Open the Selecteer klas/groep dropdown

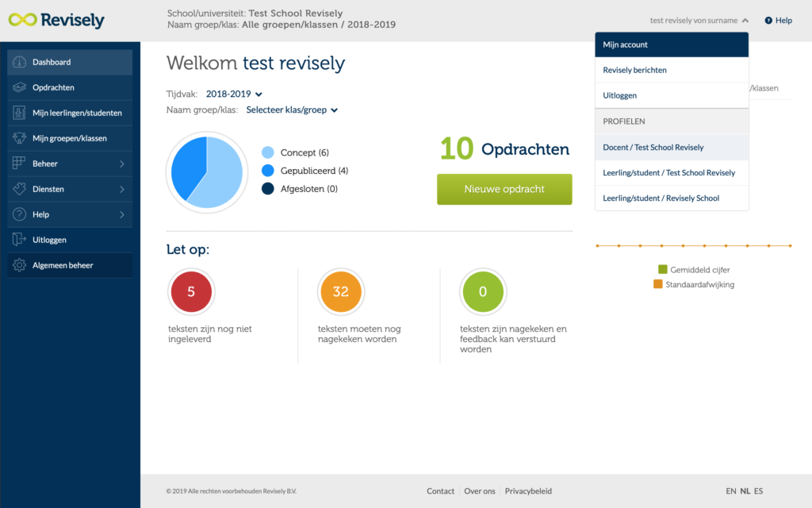[x=292, y=110]
